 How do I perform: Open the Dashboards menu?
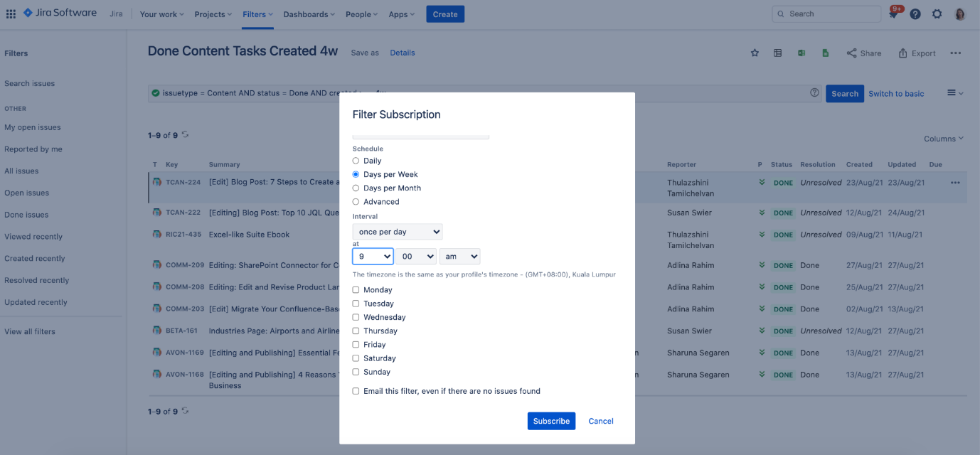[x=309, y=14]
